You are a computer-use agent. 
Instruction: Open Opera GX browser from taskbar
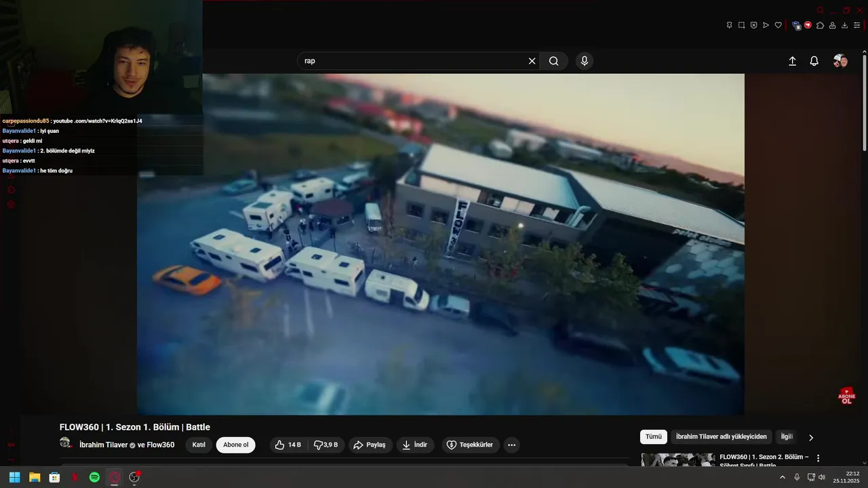(115, 477)
